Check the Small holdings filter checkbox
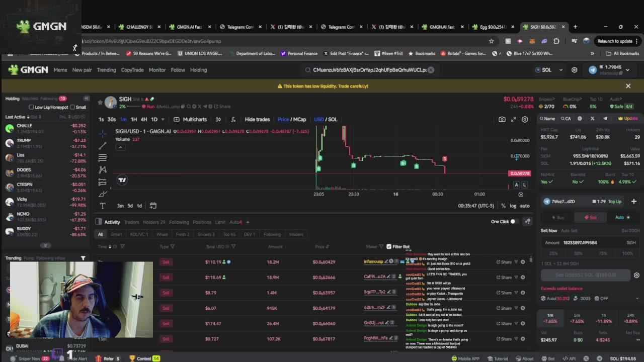This screenshot has height=362, width=644. [x=72, y=107]
